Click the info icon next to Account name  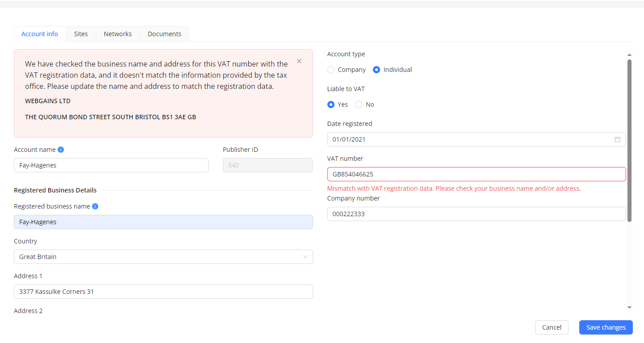(61, 150)
